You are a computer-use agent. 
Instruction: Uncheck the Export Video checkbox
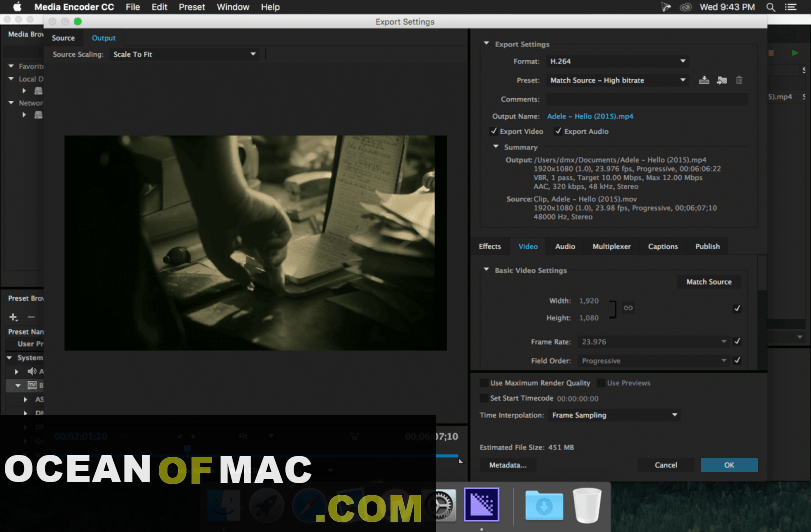click(x=494, y=131)
